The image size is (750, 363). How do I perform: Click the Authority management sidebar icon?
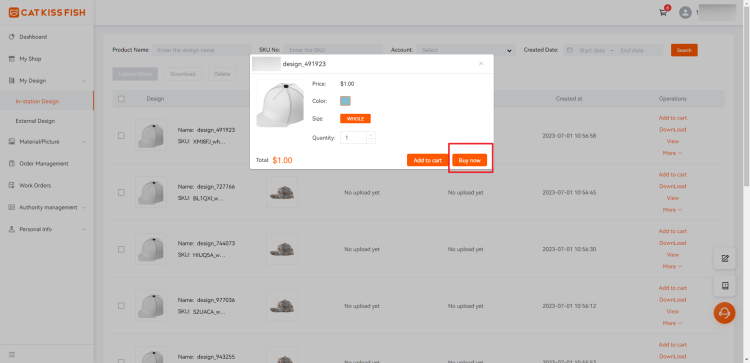(x=11, y=208)
